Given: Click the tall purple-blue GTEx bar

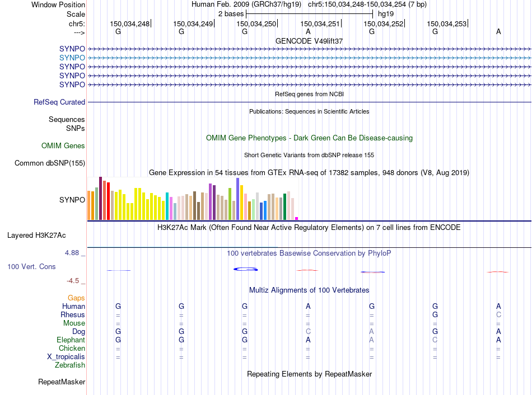Looking at the screenshot, I should click(x=238, y=199).
